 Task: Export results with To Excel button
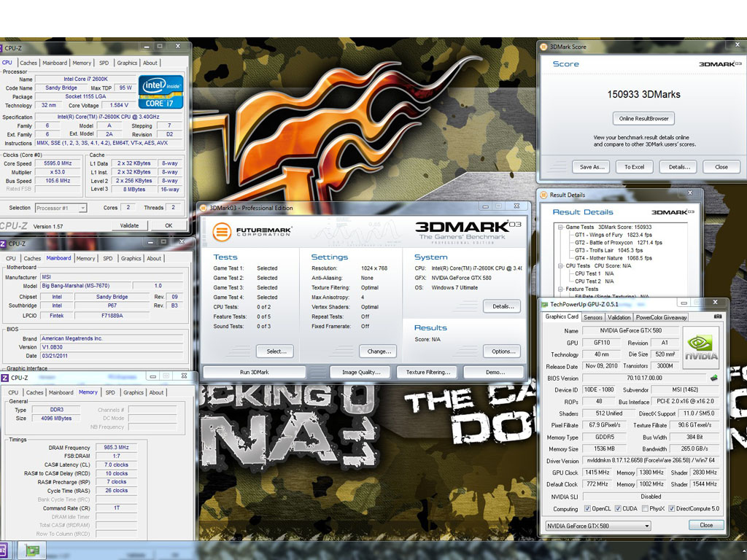click(x=634, y=167)
